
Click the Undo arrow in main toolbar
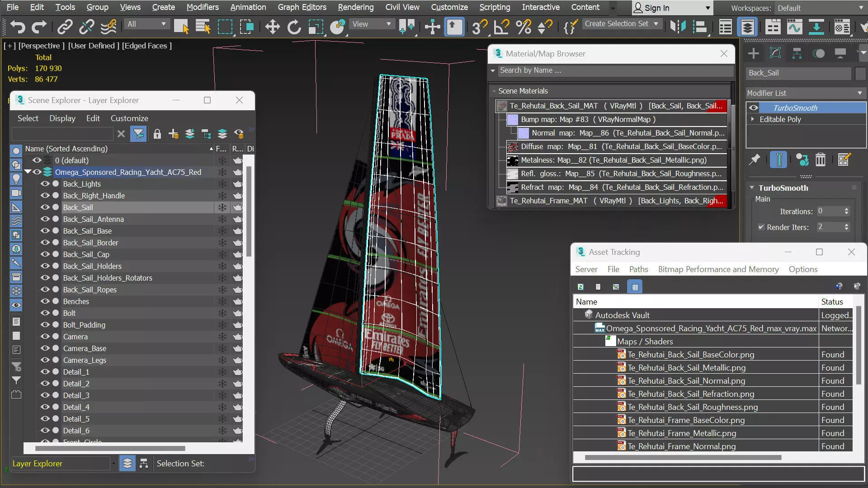pyautogui.click(x=17, y=27)
